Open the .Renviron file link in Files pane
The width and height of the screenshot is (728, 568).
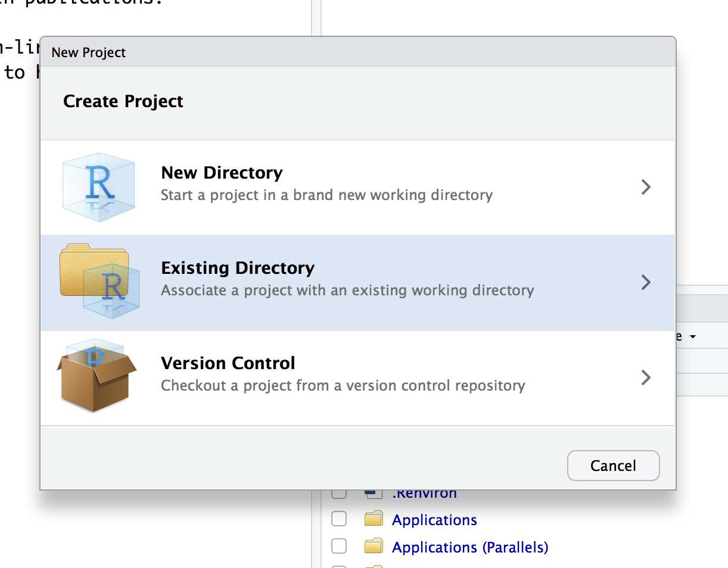point(424,494)
